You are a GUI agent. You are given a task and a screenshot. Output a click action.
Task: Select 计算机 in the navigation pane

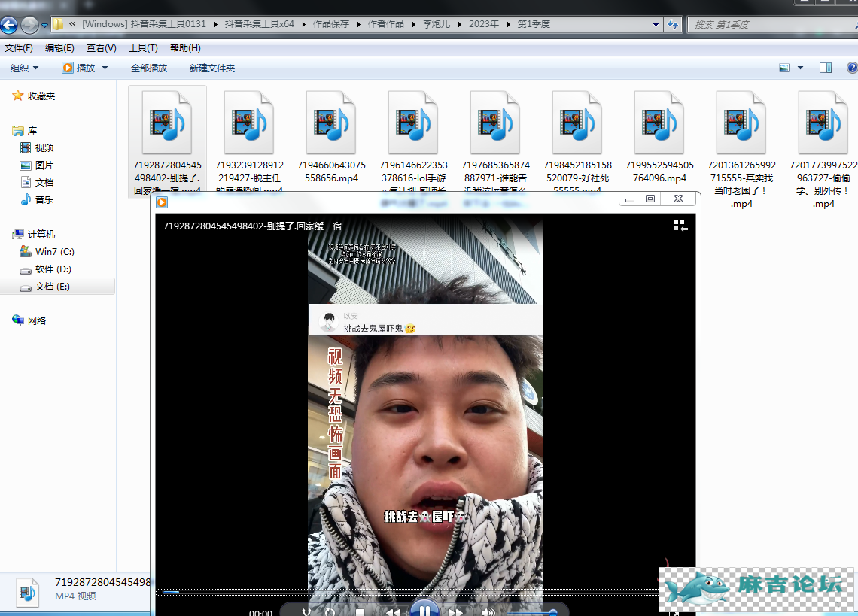tap(34, 234)
